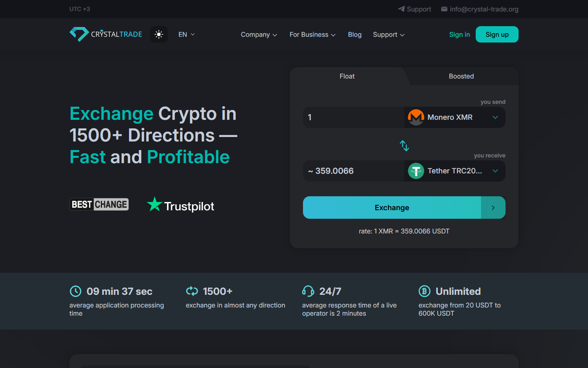Toggle the light theme sun icon
The height and width of the screenshot is (368, 588).
pyautogui.click(x=159, y=34)
